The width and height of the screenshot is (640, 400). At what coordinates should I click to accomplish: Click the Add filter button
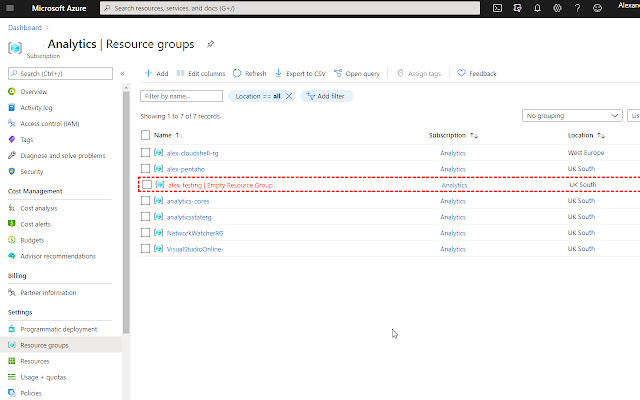tap(327, 96)
